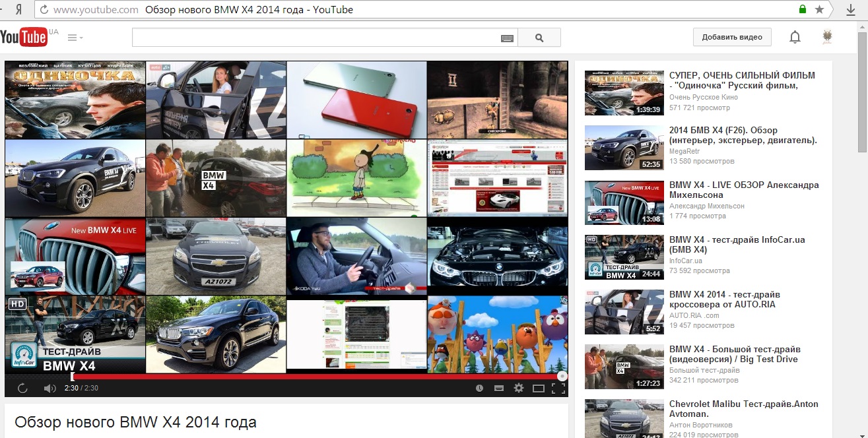Image resolution: width=868 pixels, height=438 pixels.
Task: Open Chevrolet Malibu Тест-драйв.Anton Avtoman link
Action: (744, 409)
